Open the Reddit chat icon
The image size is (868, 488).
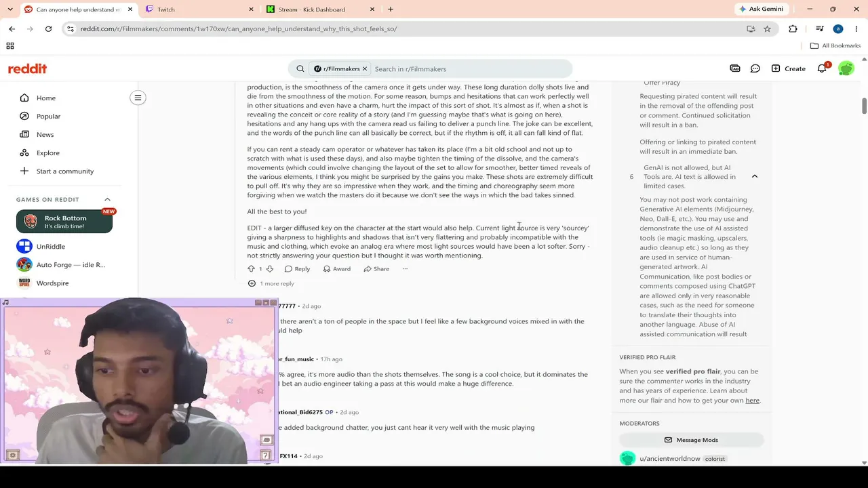[x=755, y=68]
